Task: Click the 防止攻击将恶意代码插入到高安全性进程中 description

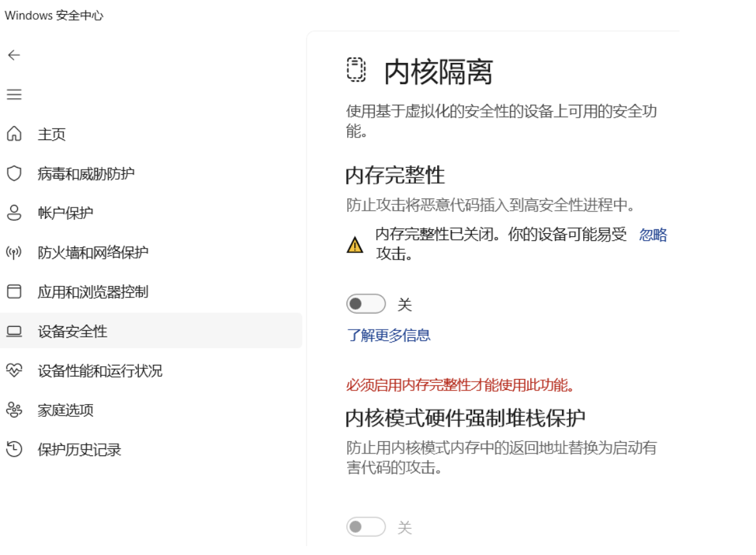Action: [x=491, y=206]
